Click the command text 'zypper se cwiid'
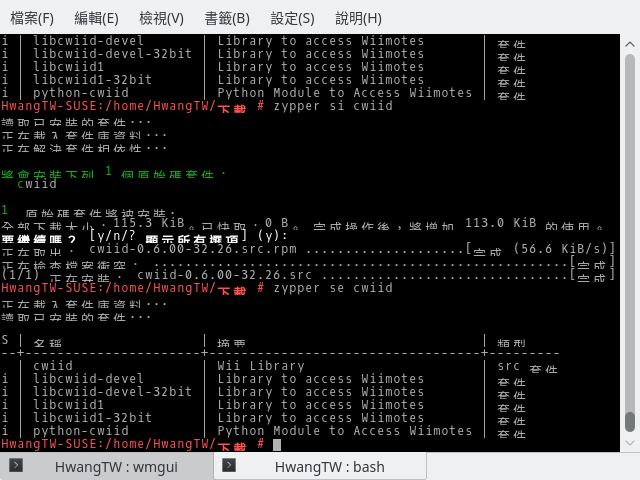640x480 pixels. 333,288
